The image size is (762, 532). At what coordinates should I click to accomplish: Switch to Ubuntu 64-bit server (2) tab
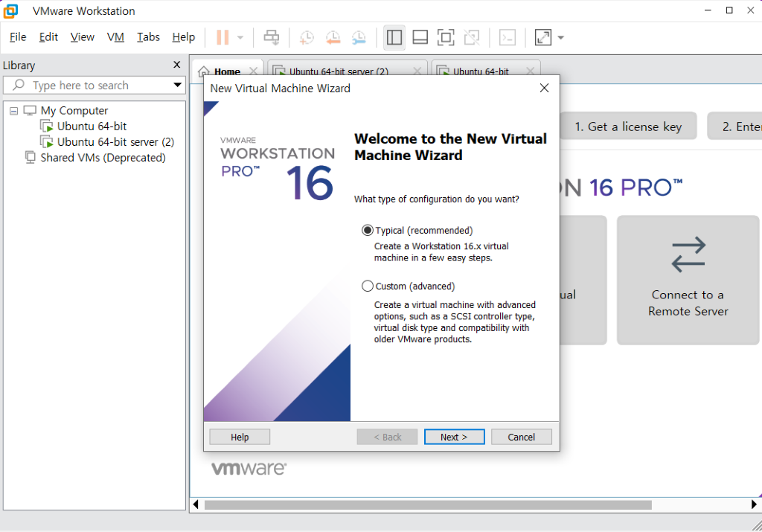coord(339,71)
